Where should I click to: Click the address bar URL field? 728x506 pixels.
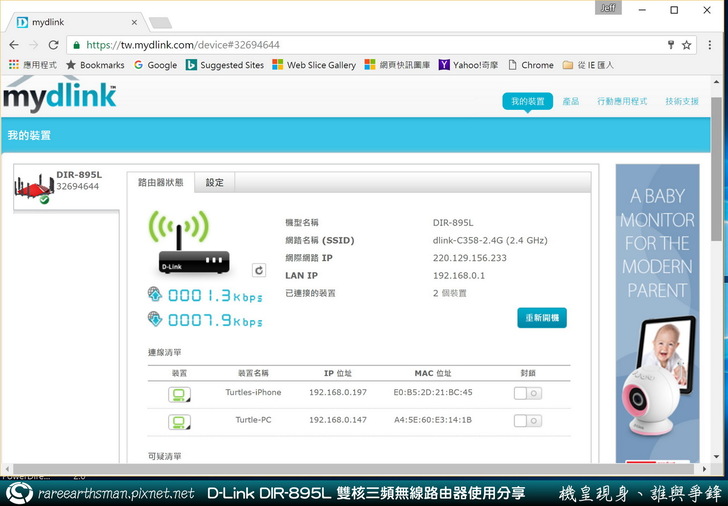click(360, 45)
